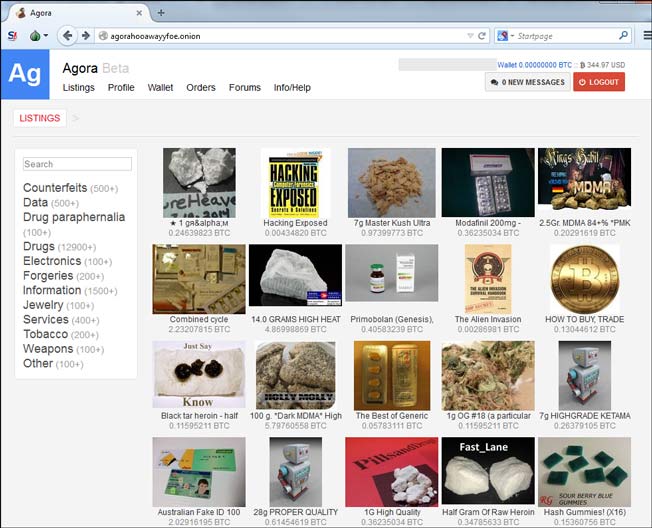Go to the Info/Help menu item
The image size is (652, 528).
pyautogui.click(x=292, y=88)
